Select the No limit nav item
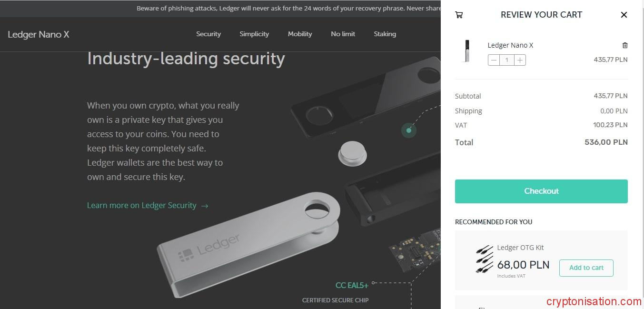This screenshot has height=309, width=644. 343,34
